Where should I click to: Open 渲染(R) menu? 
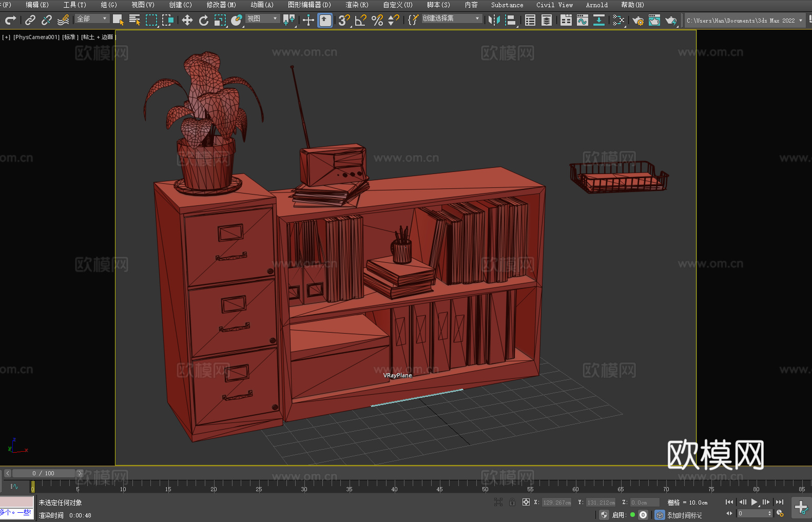coord(357,5)
